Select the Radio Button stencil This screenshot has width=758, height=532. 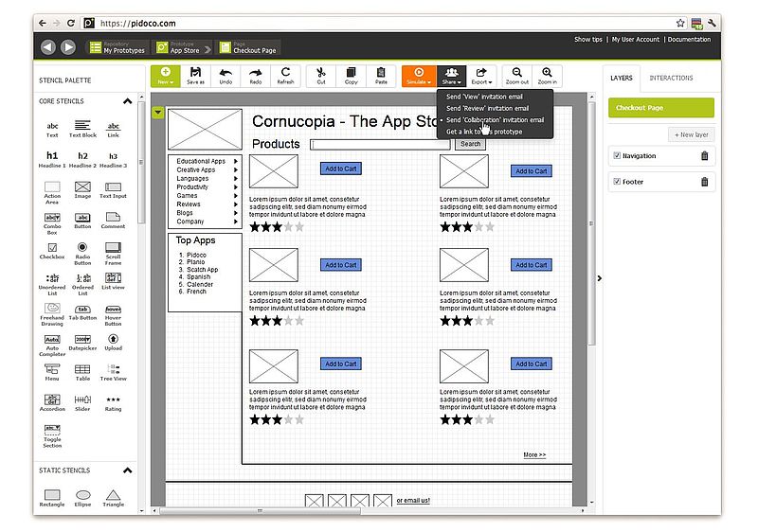(x=82, y=254)
